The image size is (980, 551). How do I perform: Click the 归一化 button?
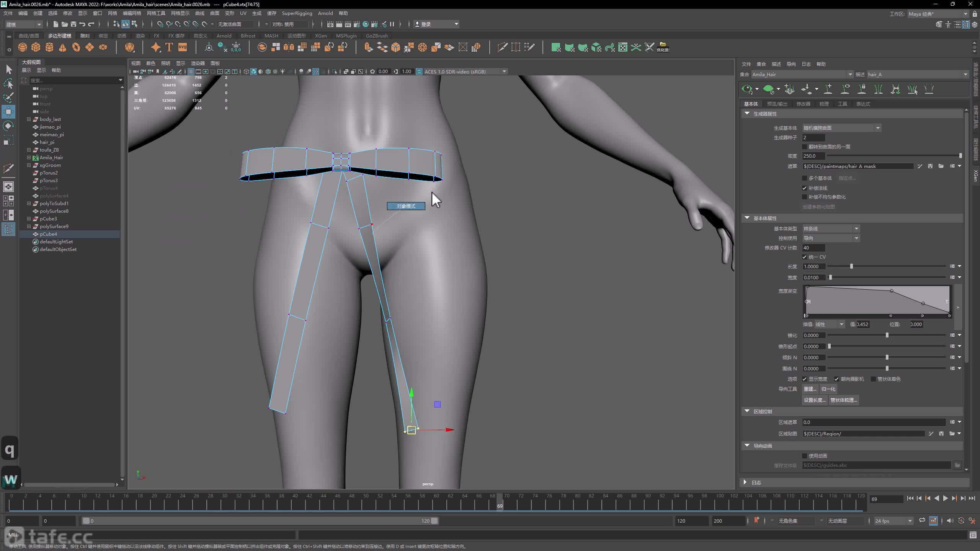(x=828, y=389)
